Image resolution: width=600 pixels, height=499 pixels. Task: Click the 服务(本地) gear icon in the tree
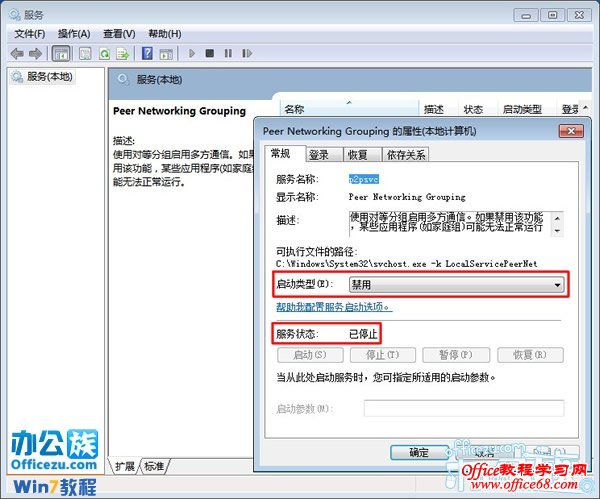pos(17,77)
